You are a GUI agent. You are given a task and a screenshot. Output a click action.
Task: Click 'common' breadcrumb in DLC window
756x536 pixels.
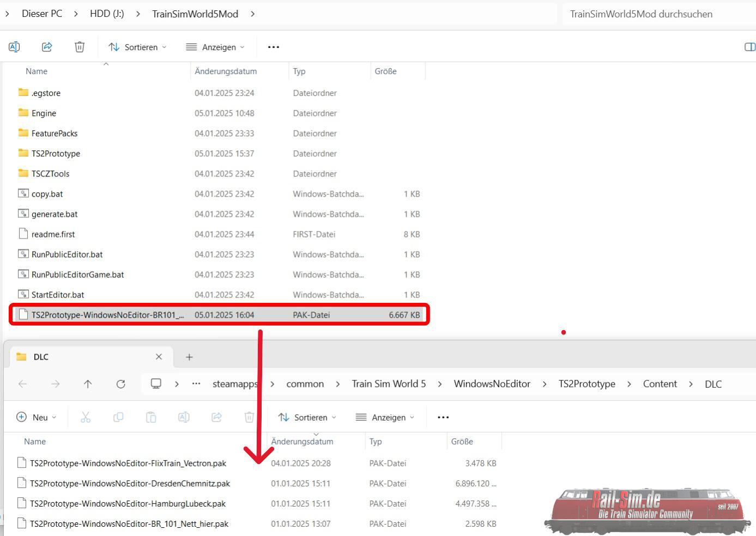(305, 384)
